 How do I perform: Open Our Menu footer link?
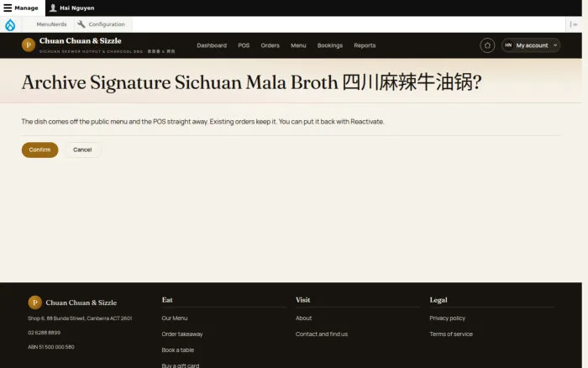pos(175,318)
